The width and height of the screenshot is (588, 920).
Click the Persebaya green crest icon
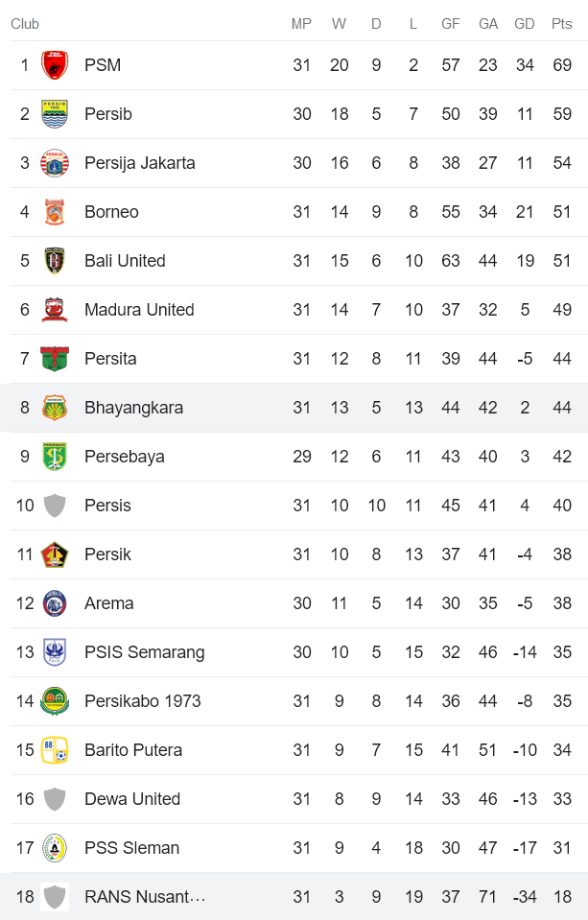click(x=55, y=457)
